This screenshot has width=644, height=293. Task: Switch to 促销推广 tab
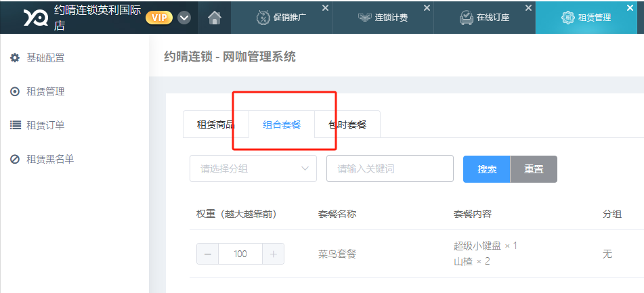(x=281, y=18)
